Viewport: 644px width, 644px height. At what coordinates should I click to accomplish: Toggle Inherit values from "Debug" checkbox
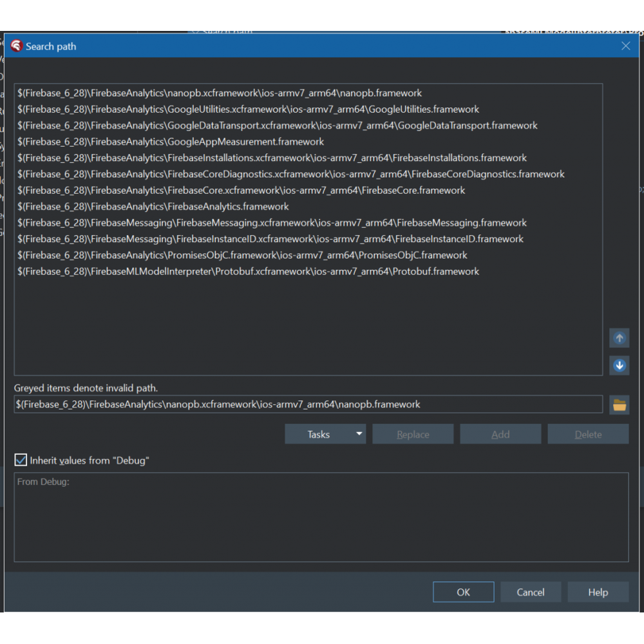click(x=21, y=460)
